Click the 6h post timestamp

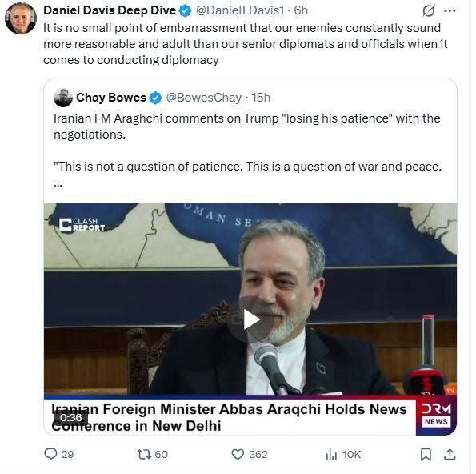coord(301,10)
